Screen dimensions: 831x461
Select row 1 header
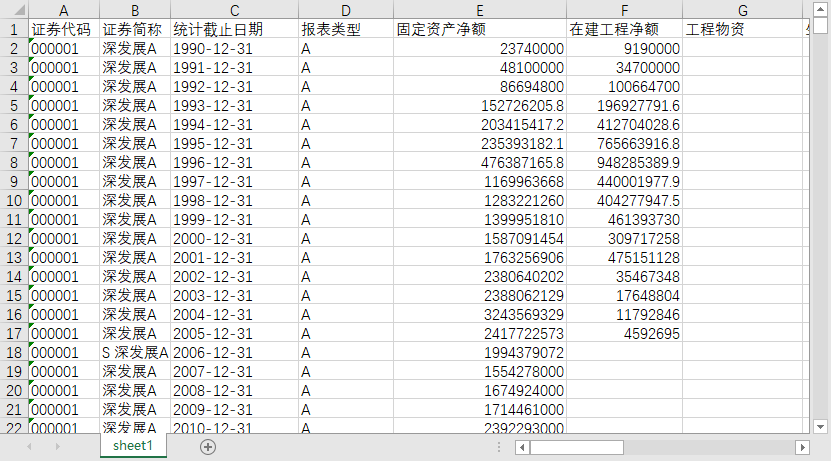[14, 29]
